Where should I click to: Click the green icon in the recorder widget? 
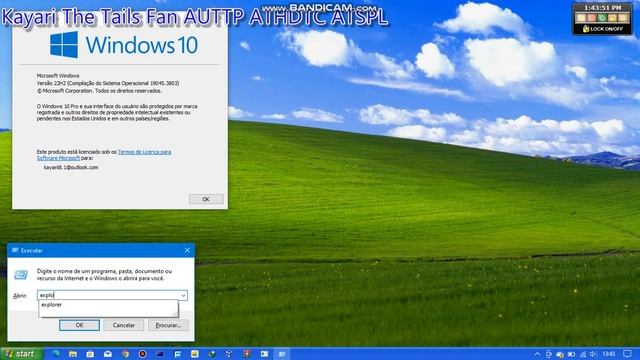[602, 18]
